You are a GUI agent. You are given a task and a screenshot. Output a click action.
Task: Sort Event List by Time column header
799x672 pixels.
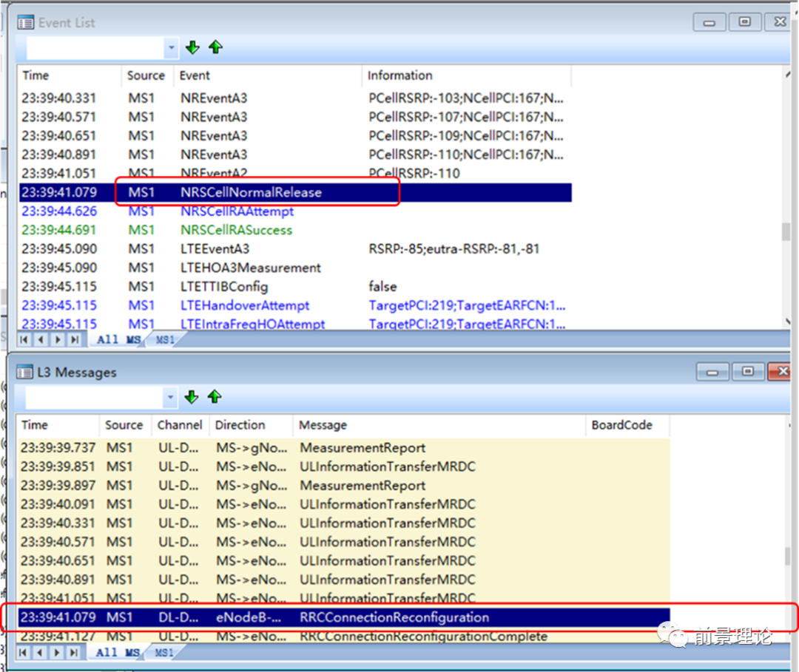tap(69, 75)
